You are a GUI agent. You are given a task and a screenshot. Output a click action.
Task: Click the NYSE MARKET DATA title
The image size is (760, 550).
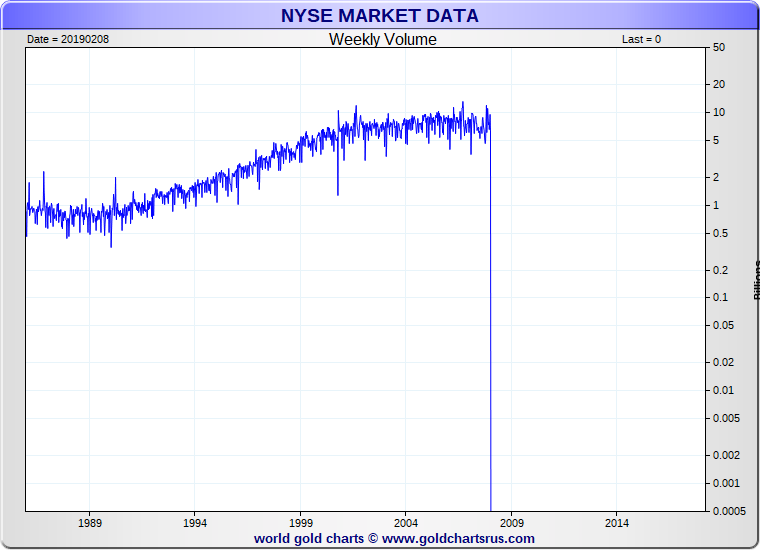tap(380, 16)
